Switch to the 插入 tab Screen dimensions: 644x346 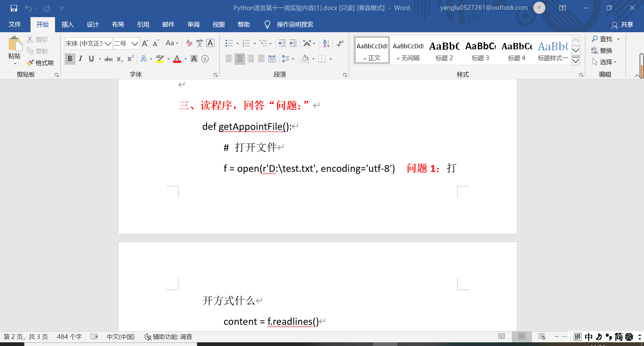[67, 24]
